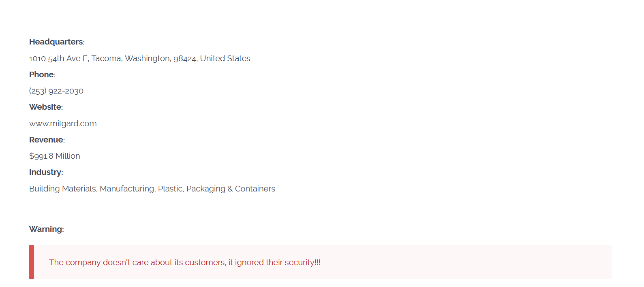Click Manufacturing in the industry list
This screenshot has width=644, height=287.
(x=127, y=189)
